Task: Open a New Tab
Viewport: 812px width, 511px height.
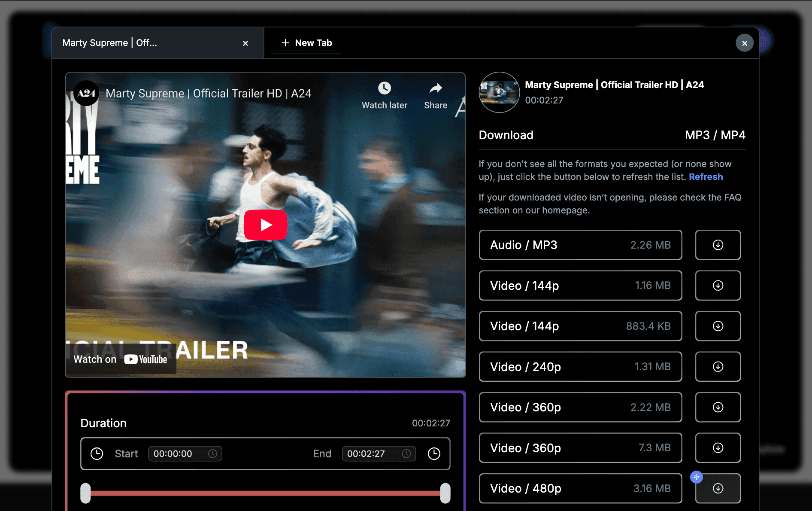Action: tap(306, 43)
